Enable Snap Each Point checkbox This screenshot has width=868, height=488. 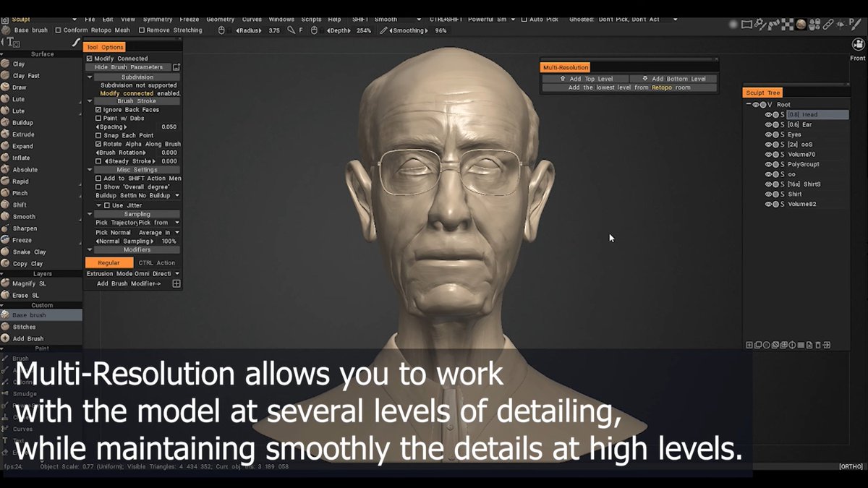(98, 135)
